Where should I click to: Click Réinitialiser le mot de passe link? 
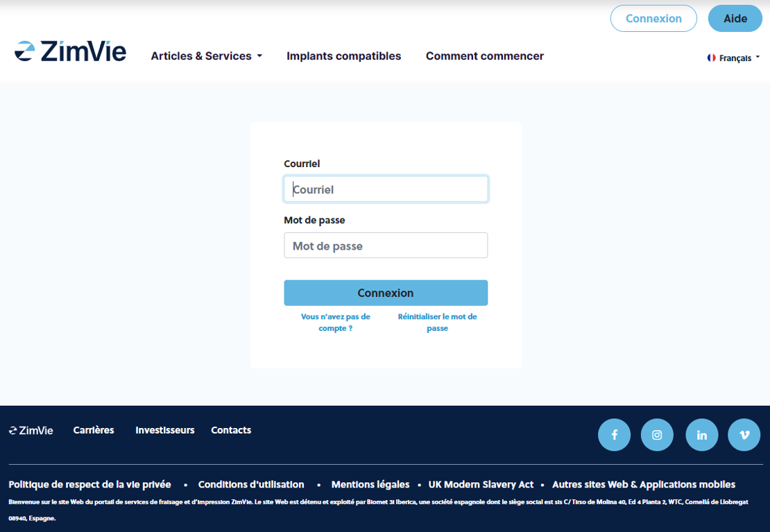coord(437,322)
